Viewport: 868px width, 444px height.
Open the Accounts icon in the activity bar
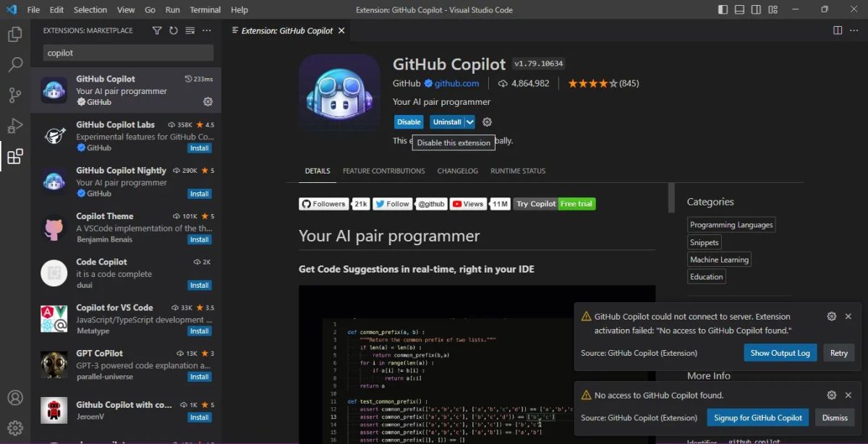15,397
